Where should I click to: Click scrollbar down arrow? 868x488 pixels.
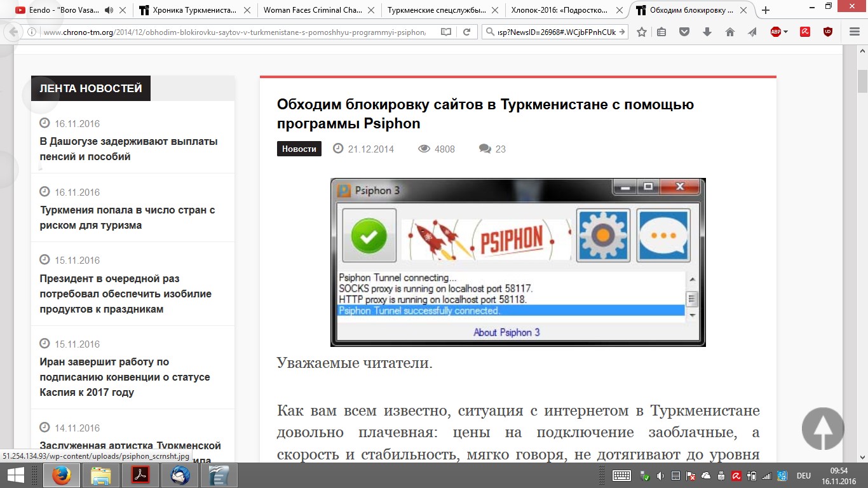coord(862,457)
